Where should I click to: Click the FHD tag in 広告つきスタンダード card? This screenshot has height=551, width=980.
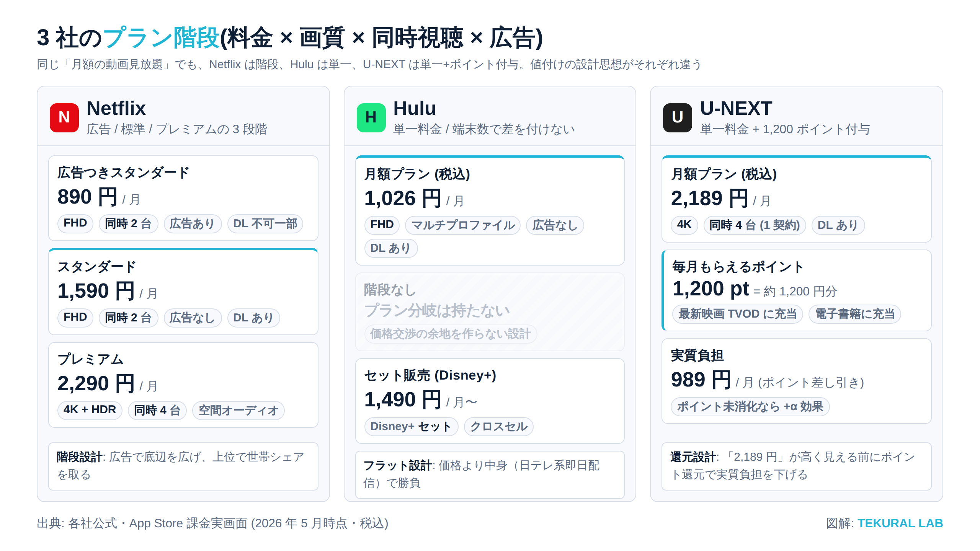coord(75,223)
